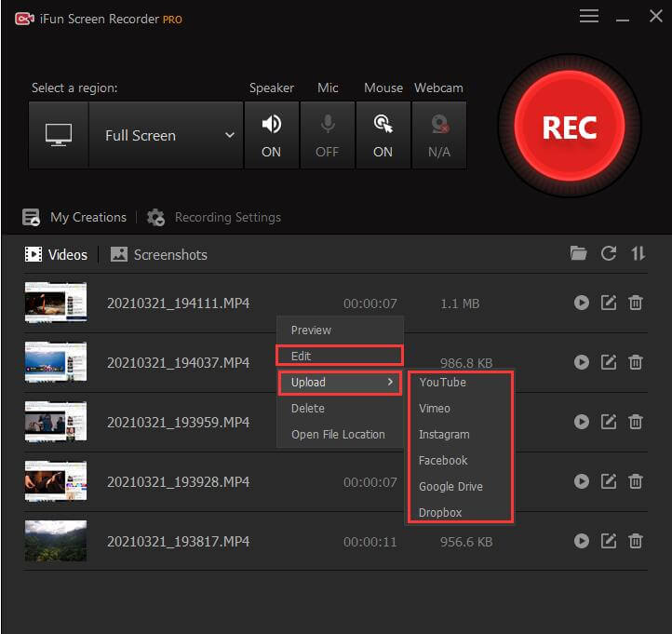Select thumbnail of 20210321_194111.MP4
This screenshot has width=672, height=634.
pos(56,303)
